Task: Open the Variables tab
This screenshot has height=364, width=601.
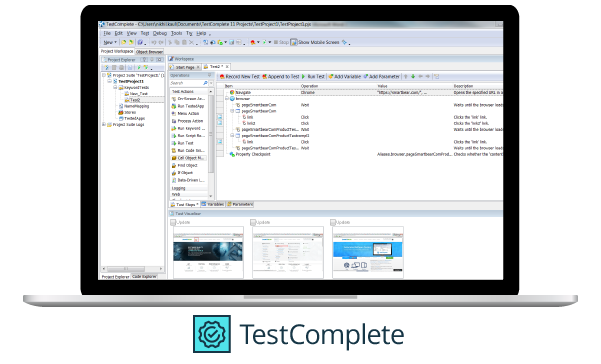Action: tap(213, 205)
